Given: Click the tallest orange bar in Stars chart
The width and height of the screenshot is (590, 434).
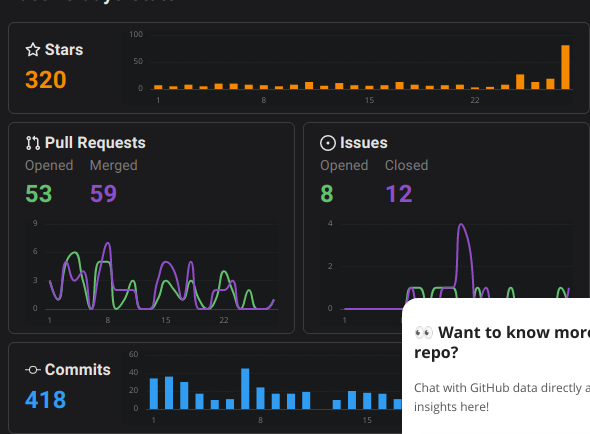Looking at the screenshot, I should [565, 67].
